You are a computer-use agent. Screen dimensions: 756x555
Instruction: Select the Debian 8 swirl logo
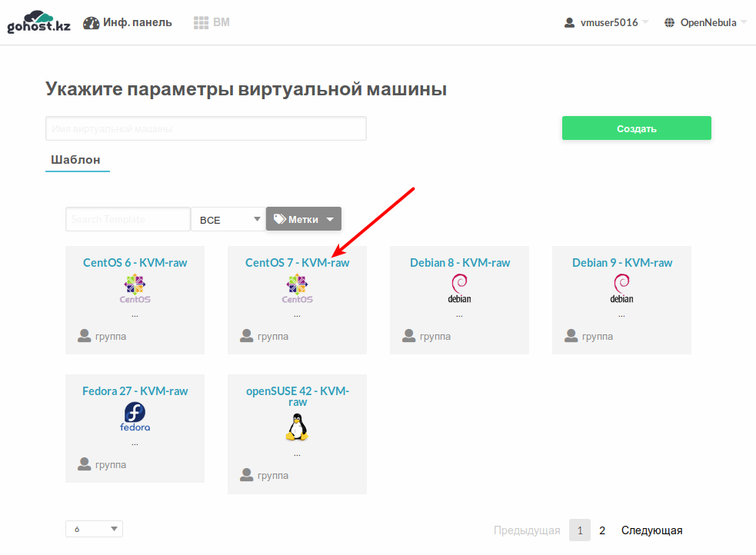(x=459, y=288)
